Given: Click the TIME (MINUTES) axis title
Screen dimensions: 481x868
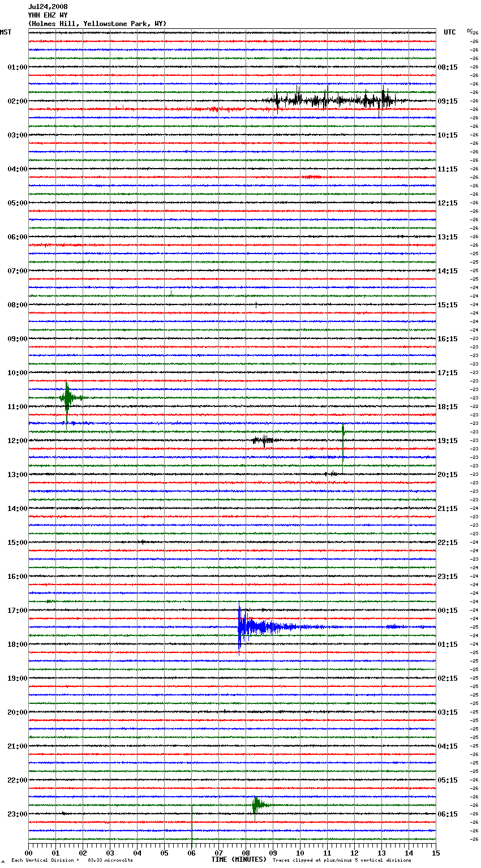Looking at the screenshot, I should (x=239, y=860).
